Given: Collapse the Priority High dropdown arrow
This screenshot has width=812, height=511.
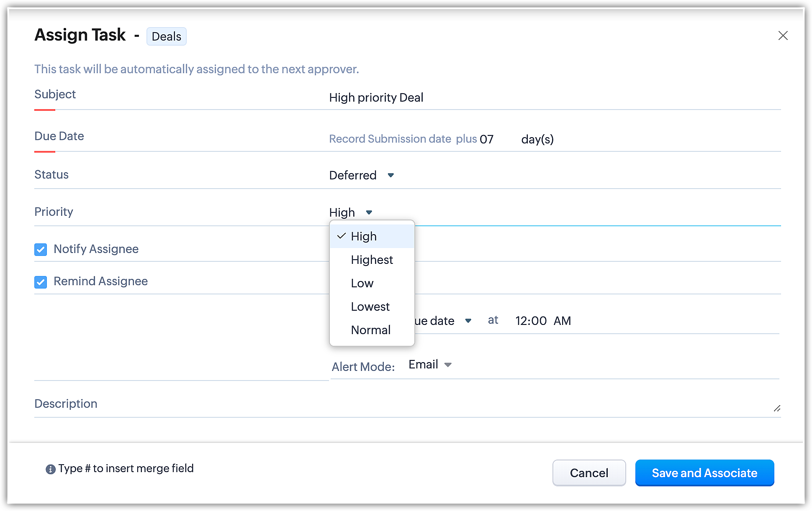Looking at the screenshot, I should pos(369,212).
